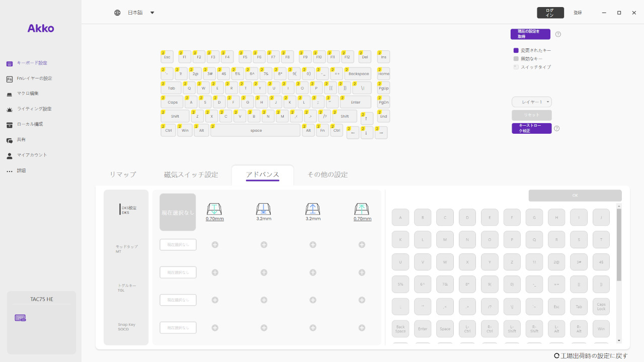Image resolution: width=644 pixels, height=362 pixels.
Task: Expand the レイヤー1 layer dropdown
Action: click(x=532, y=102)
